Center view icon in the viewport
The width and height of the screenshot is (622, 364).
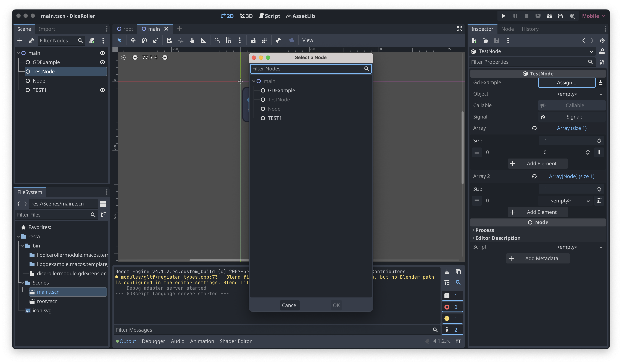click(124, 57)
